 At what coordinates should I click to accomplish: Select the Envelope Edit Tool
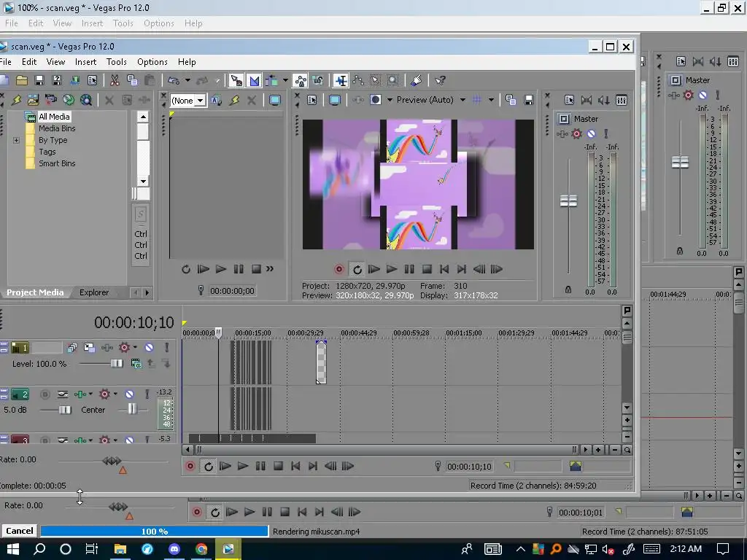(x=357, y=80)
